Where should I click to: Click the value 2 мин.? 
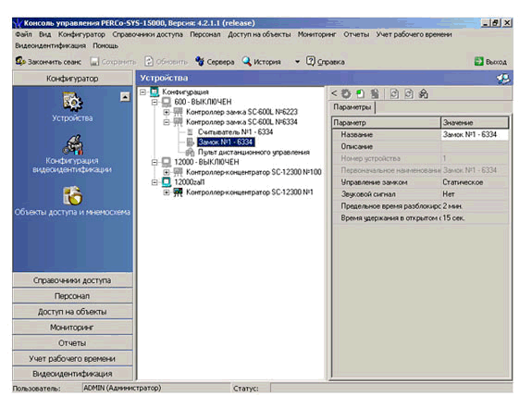pyautogui.click(x=475, y=206)
